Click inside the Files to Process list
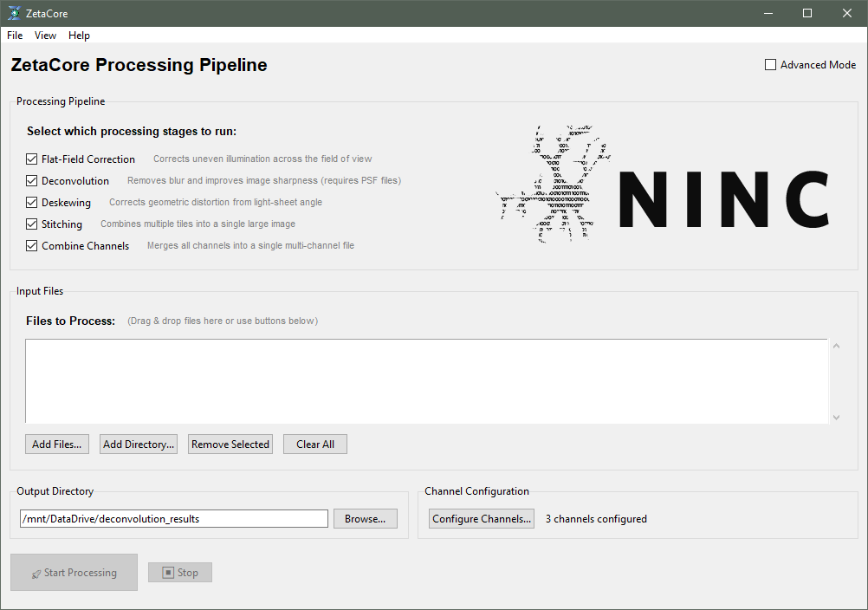The height and width of the screenshot is (610, 868). tap(424, 381)
